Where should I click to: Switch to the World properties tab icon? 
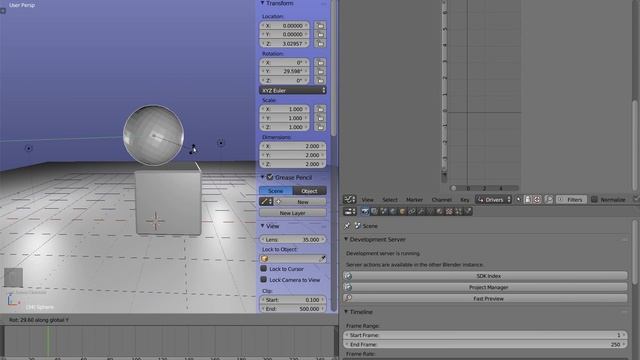[x=393, y=211]
